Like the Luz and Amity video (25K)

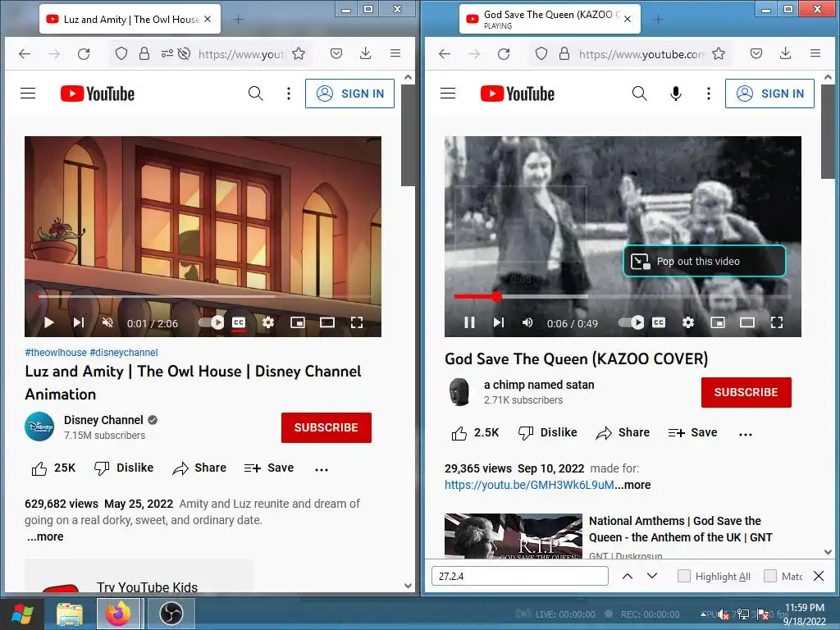(53, 468)
